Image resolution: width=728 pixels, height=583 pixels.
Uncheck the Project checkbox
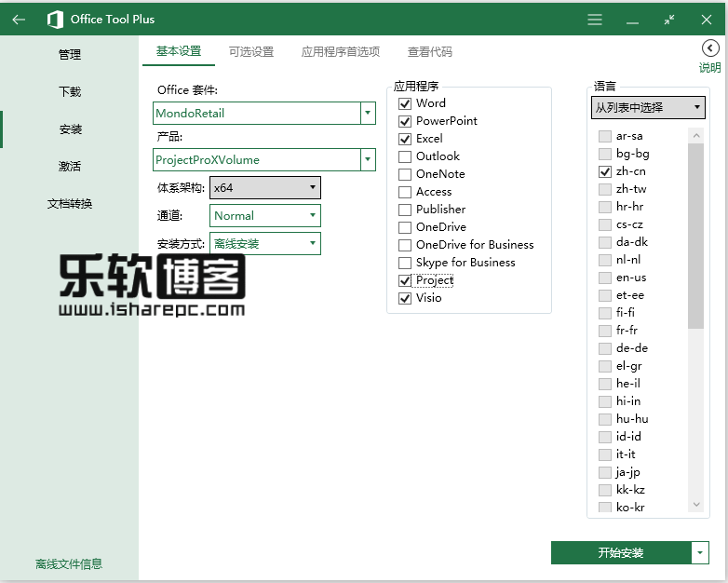(405, 280)
